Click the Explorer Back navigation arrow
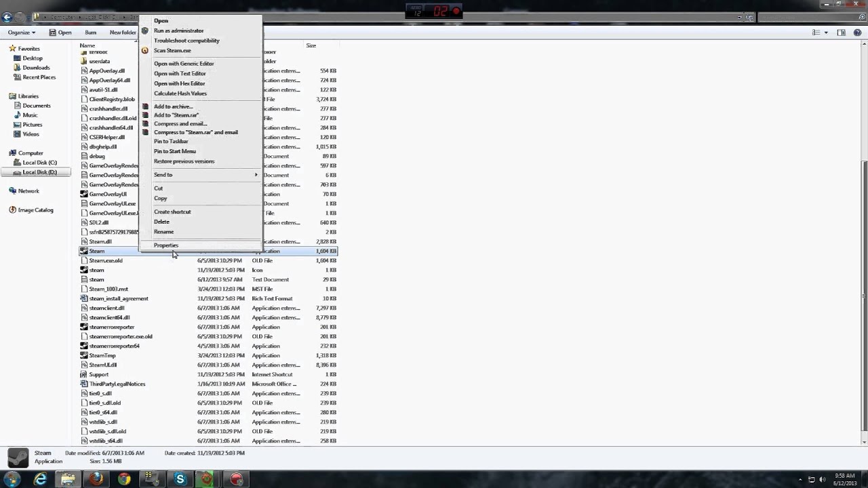The height and width of the screenshot is (488, 868). 7,18
